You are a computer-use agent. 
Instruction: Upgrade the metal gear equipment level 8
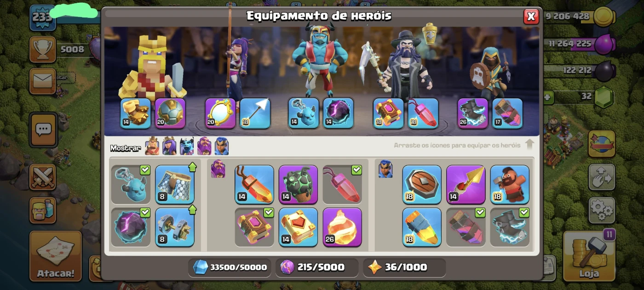click(175, 227)
